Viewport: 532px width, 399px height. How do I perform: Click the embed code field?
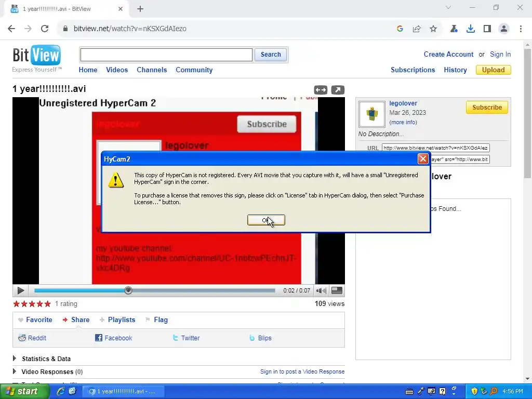click(460, 159)
